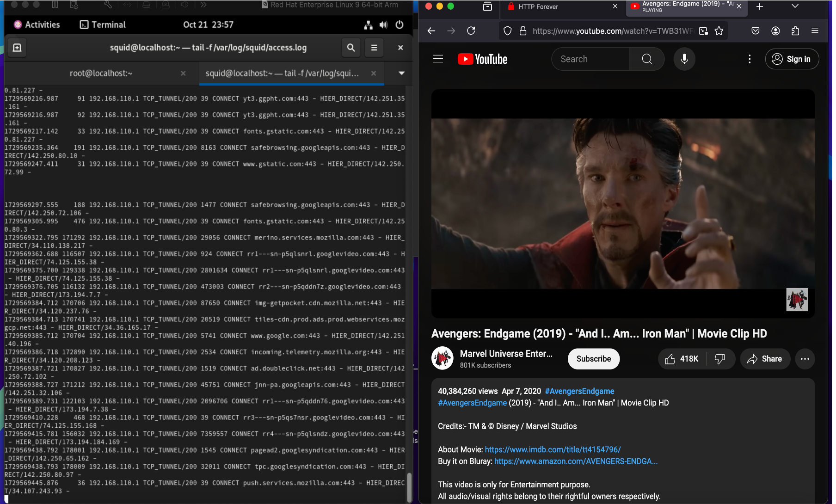Open tracking protection shield icon
The height and width of the screenshot is (504, 836).
pos(508,31)
